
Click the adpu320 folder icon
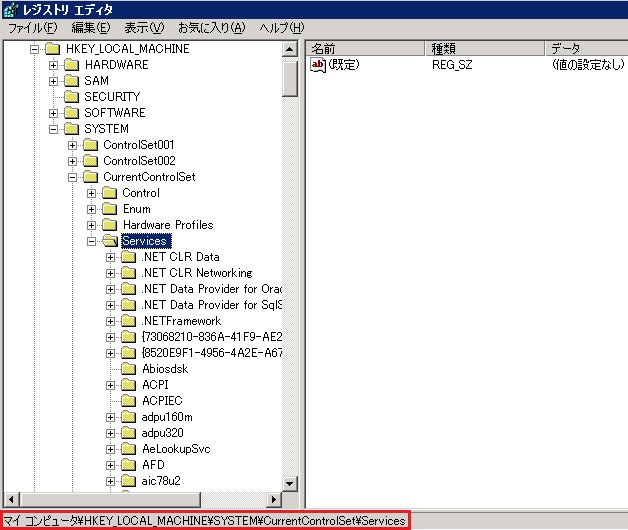click(129, 433)
